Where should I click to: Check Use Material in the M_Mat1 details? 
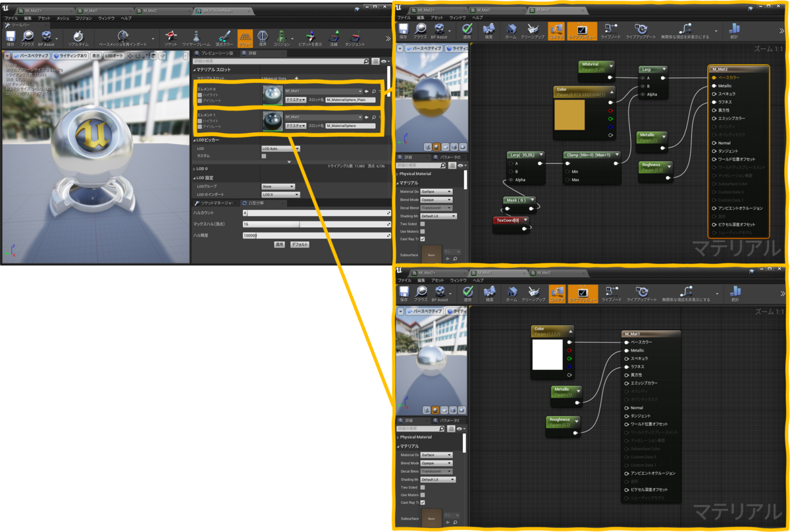pyautogui.click(x=423, y=495)
